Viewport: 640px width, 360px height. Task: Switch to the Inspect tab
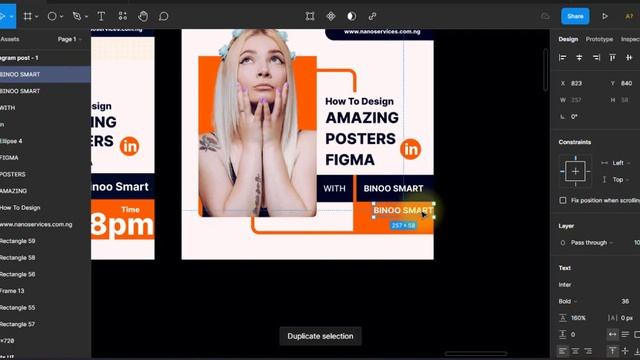(x=630, y=39)
